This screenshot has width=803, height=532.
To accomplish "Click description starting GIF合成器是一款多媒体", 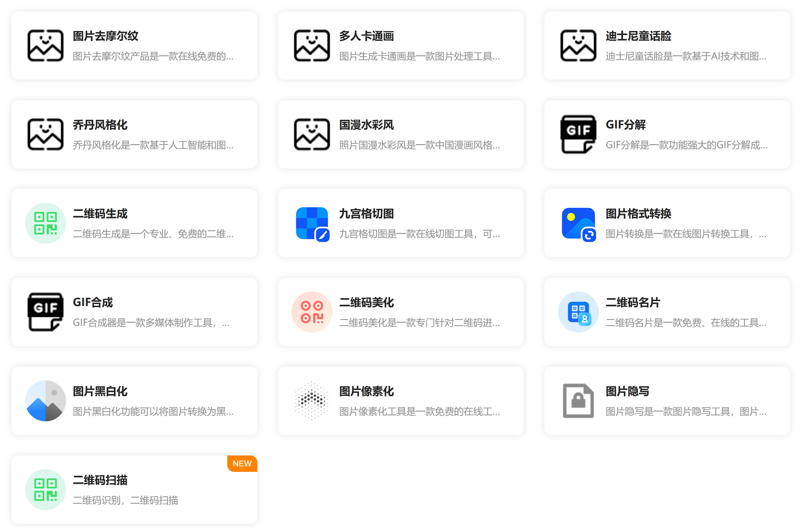I will pyautogui.click(x=151, y=323).
